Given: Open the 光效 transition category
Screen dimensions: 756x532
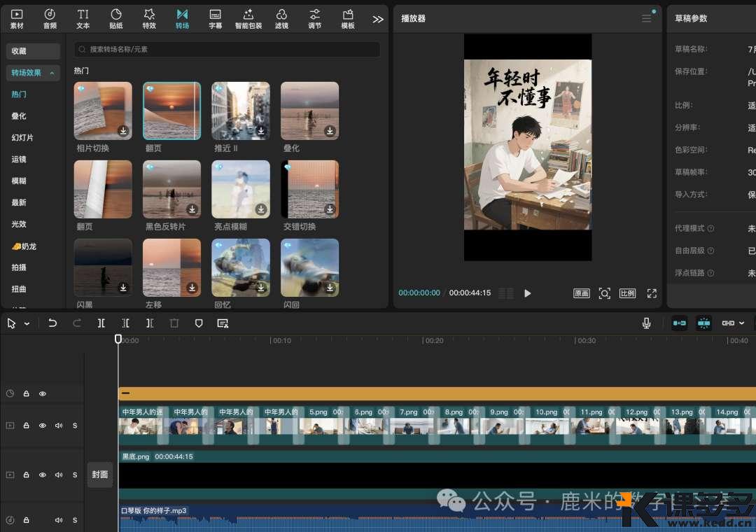Looking at the screenshot, I should click(x=19, y=224).
